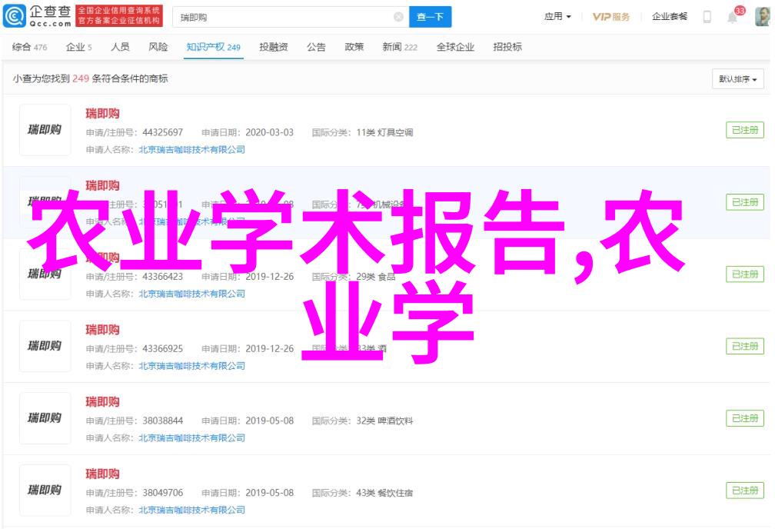Click 已注册 badge for 32类 啤酒饮料 row
The width and height of the screenshot is (775, 532).
[745, 419]
